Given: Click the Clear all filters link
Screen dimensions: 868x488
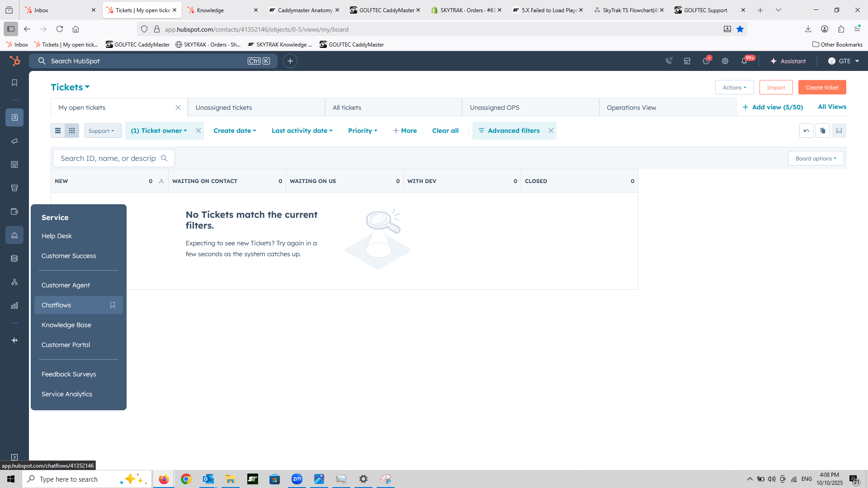Looking at the screenshot, I should (445, 131).
